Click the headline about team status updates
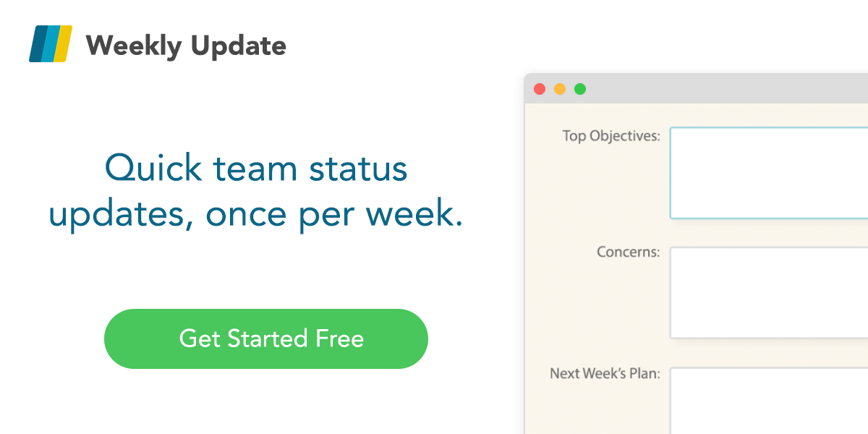Image resolution: width=868 pixels, height=434 pixels. 257,190
